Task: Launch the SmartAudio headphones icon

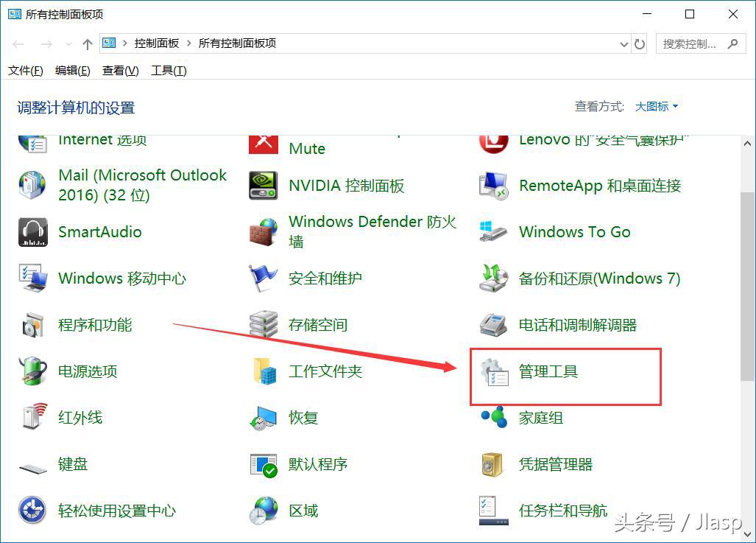Action: 33,231
